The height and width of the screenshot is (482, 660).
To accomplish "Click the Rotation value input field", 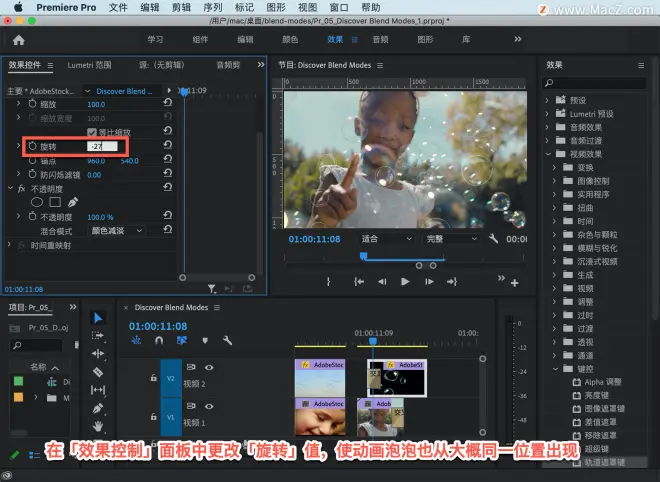I will point(102,146).
